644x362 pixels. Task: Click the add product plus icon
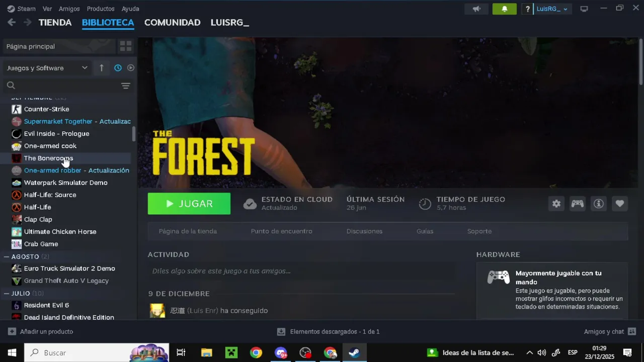click(x=12, y=332)
